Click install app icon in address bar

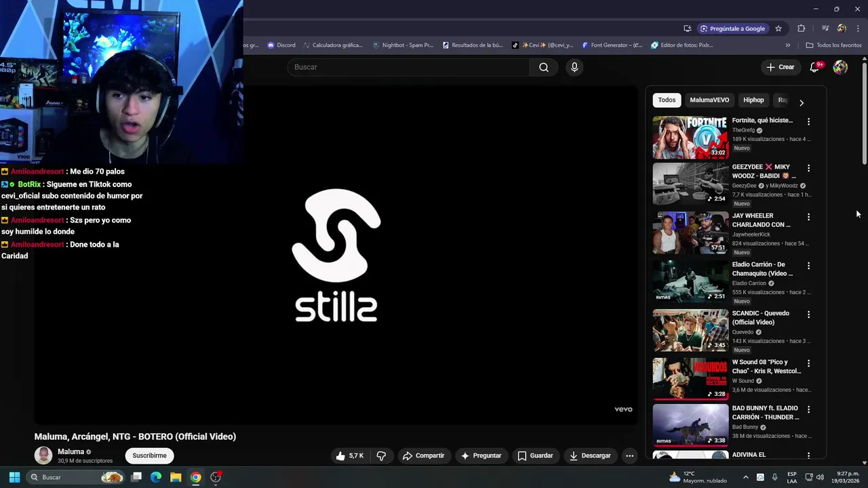pos(688,28)
